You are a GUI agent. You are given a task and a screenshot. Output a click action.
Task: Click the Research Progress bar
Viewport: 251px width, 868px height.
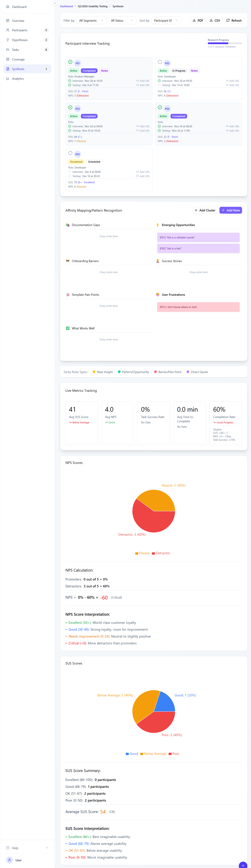tap(225, 43)
